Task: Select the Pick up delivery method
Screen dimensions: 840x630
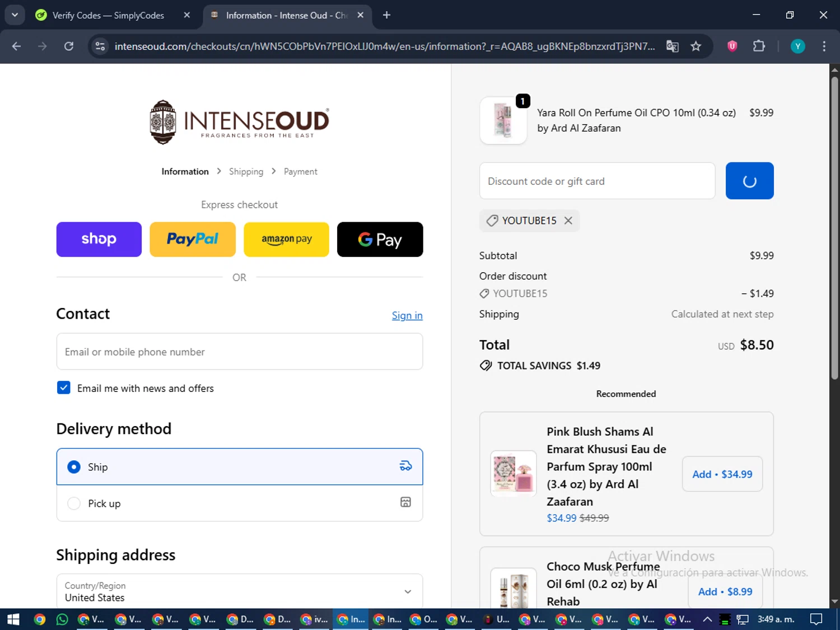Action: [240, 503]
